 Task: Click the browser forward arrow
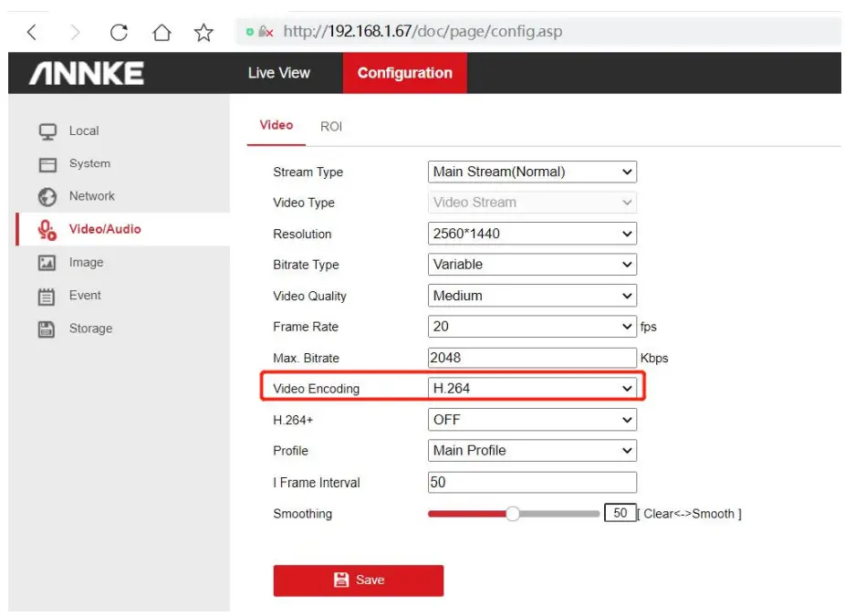[x=76, y=32]
